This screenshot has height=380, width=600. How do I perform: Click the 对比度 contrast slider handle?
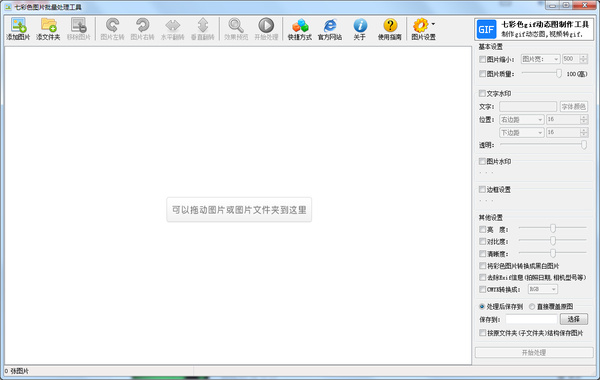pos(553,241)
